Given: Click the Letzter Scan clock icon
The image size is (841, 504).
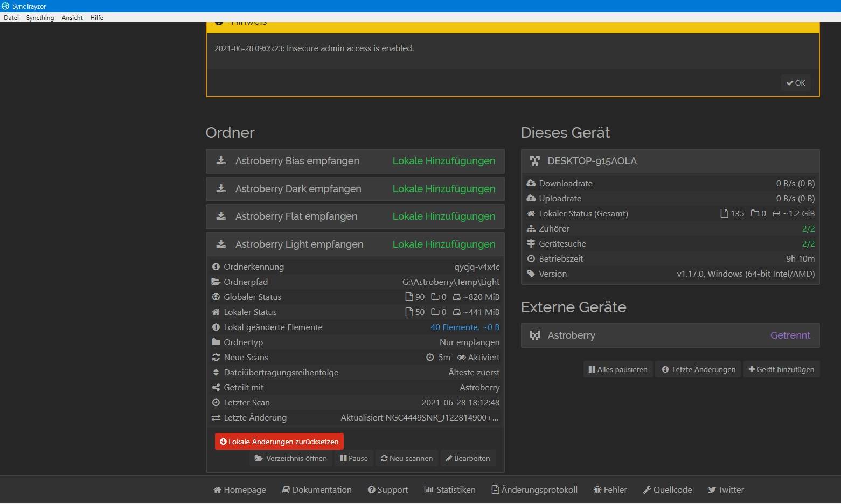Looking at the screenshot, I should click(216, 402).
